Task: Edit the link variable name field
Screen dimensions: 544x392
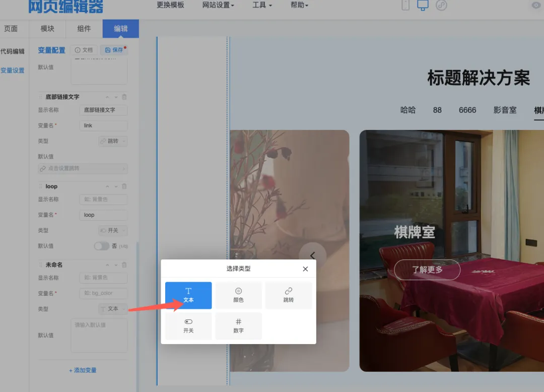Action: [103, 125]
